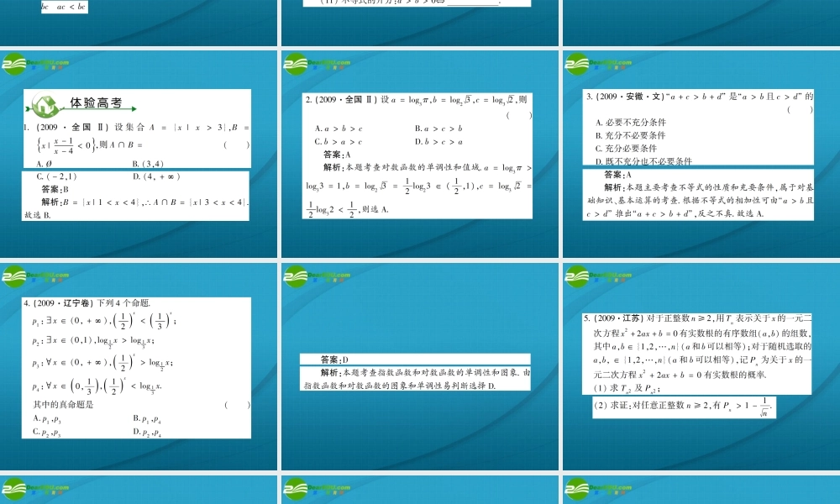Select the 体验高考 section heading
840x504 pixels.
click(96, 102)
